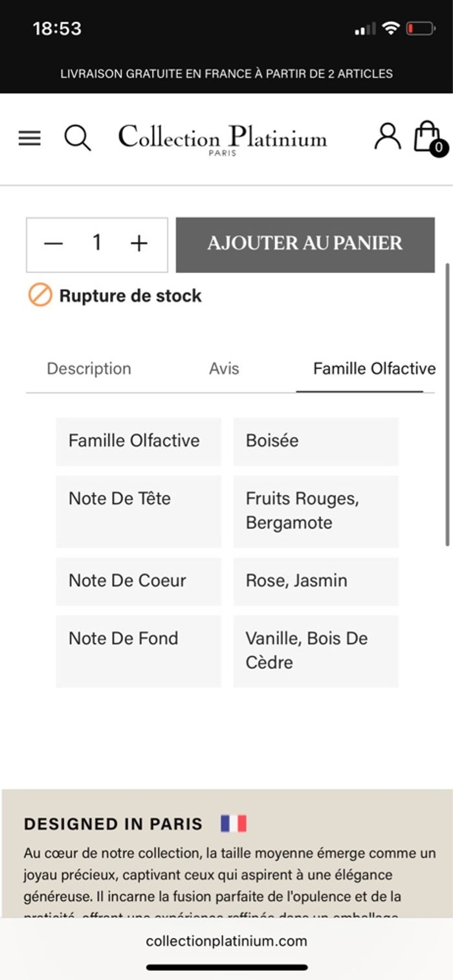Tap the Wi-Fi status icon
Viewport: 453px width, 980px height.
point(390,28)
